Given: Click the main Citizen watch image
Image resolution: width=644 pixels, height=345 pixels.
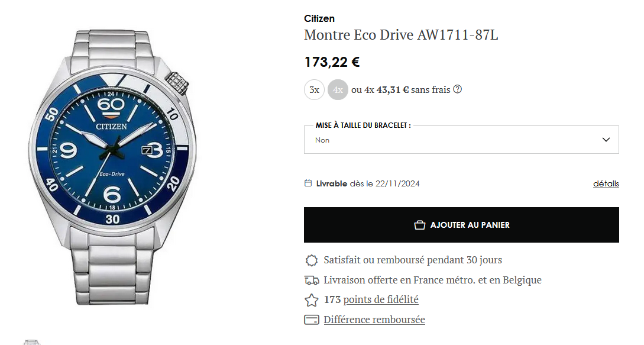Looking at the screenshot, I should (x=112, y=167).
